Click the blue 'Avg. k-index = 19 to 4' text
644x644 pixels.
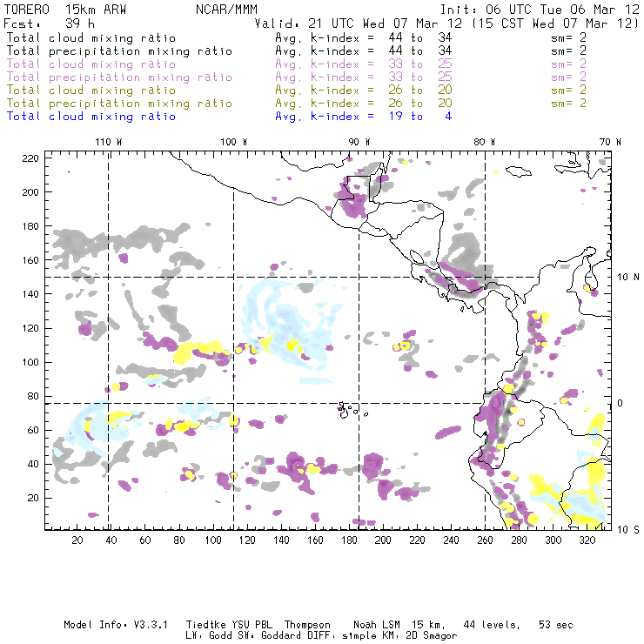click(x=364, y=117)
